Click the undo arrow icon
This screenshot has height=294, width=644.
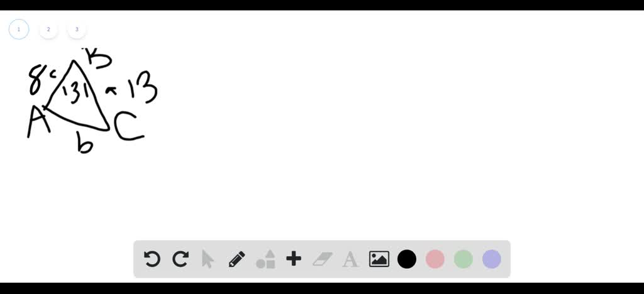pyautogui.click(x=152, y=259)
